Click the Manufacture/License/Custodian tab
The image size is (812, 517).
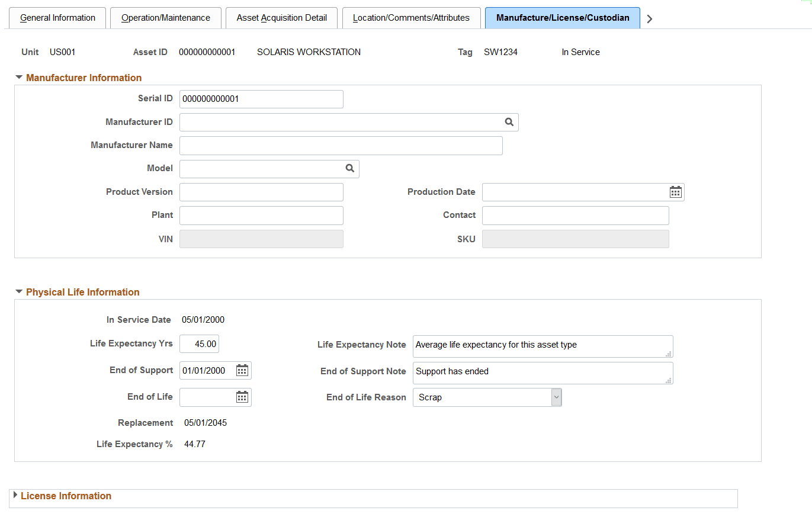[x=562, y=18]
